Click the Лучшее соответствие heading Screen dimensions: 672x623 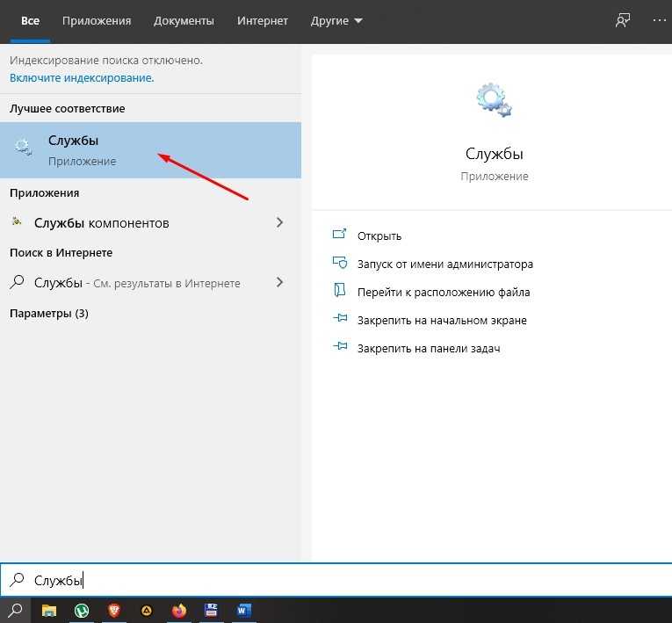68,108
